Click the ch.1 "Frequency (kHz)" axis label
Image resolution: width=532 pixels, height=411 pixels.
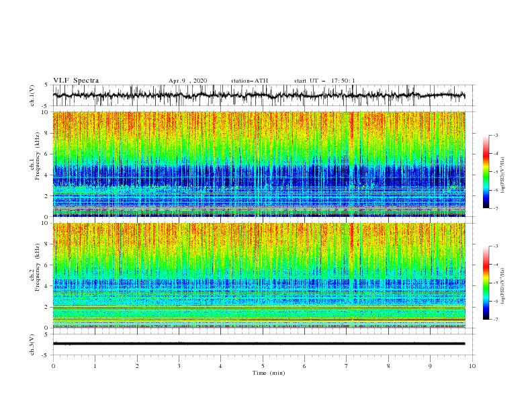point(38,156)
